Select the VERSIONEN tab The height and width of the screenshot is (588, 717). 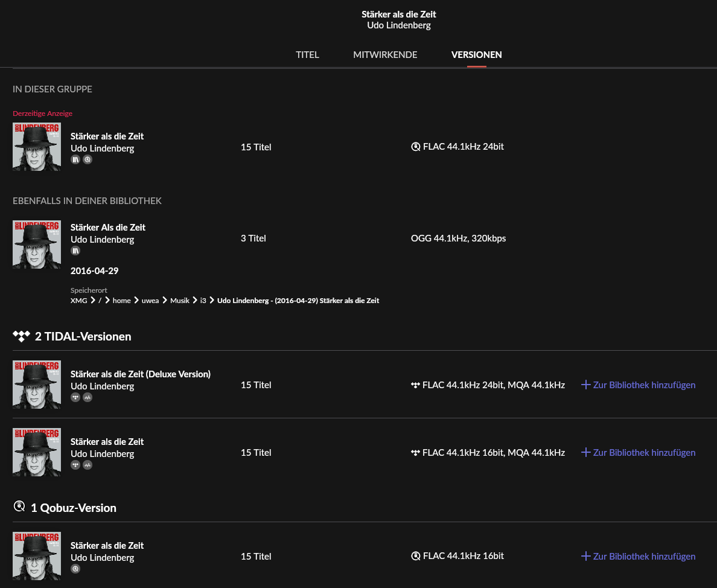point(476,54)
